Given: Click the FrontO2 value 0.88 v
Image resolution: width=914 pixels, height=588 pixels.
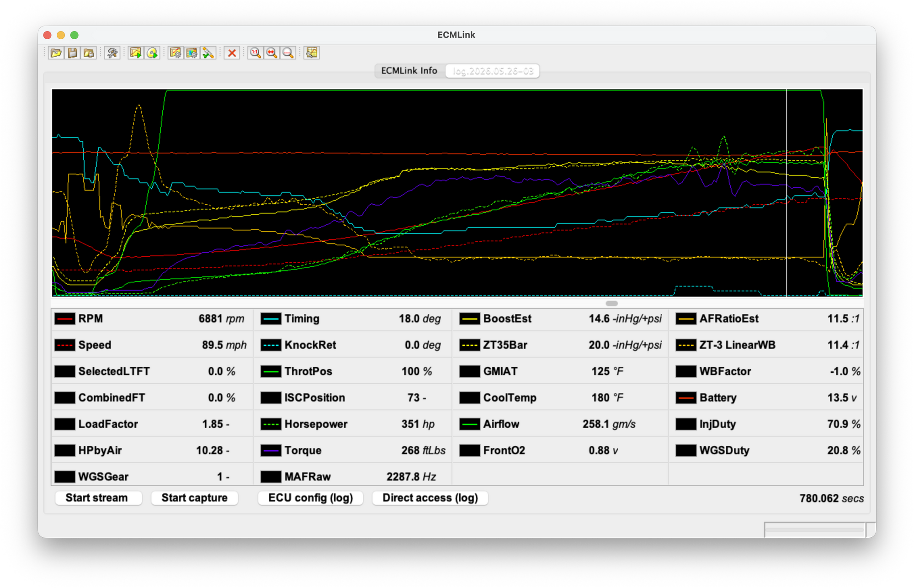Looking at the screenshot, I should pos(603,450).
